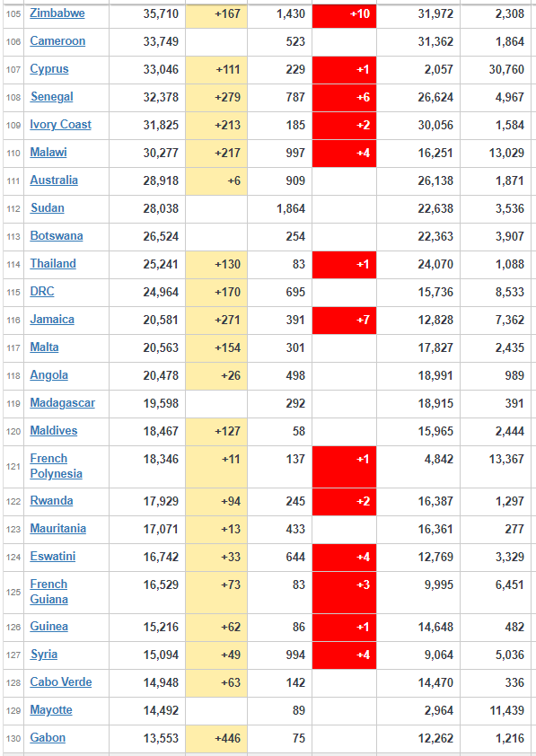Open the Cabo Verde link

click(x=61, y=682)
